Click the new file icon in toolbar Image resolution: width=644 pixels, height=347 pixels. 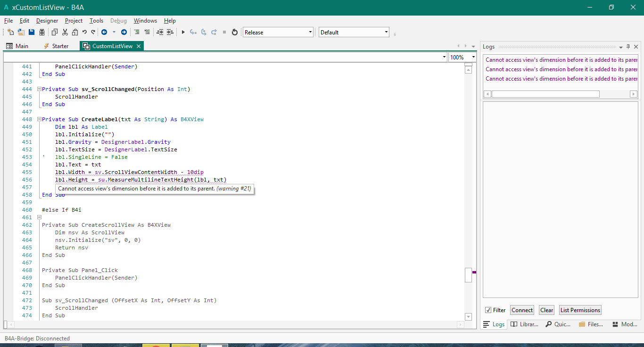(x=11, y=32)
